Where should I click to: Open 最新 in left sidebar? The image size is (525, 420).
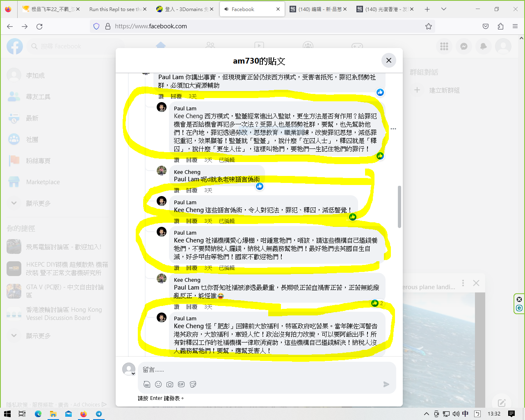click(x=57, y=118)
